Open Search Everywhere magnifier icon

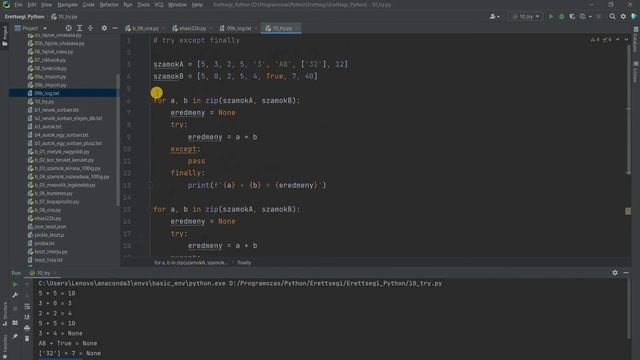[612, 17]
